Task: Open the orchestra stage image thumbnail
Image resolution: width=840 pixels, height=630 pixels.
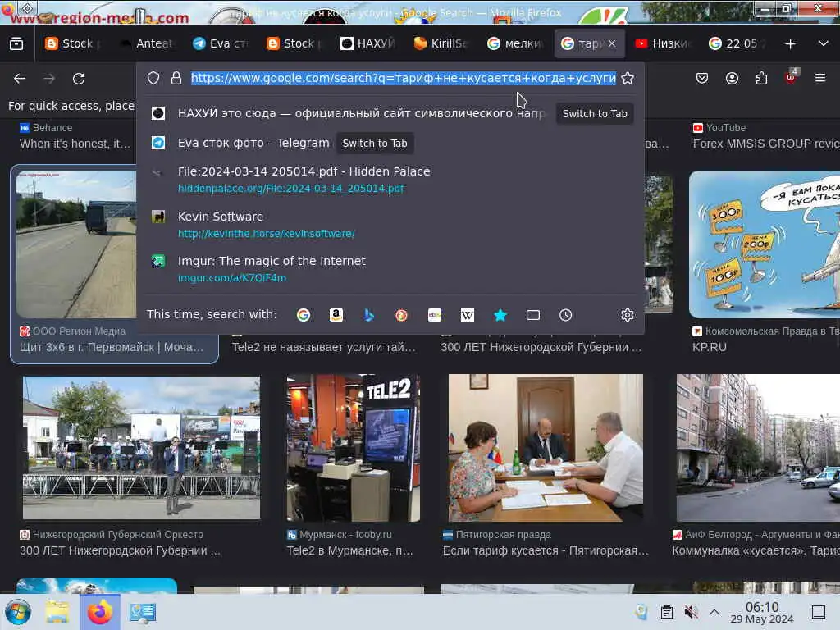Action: [141, 448]
